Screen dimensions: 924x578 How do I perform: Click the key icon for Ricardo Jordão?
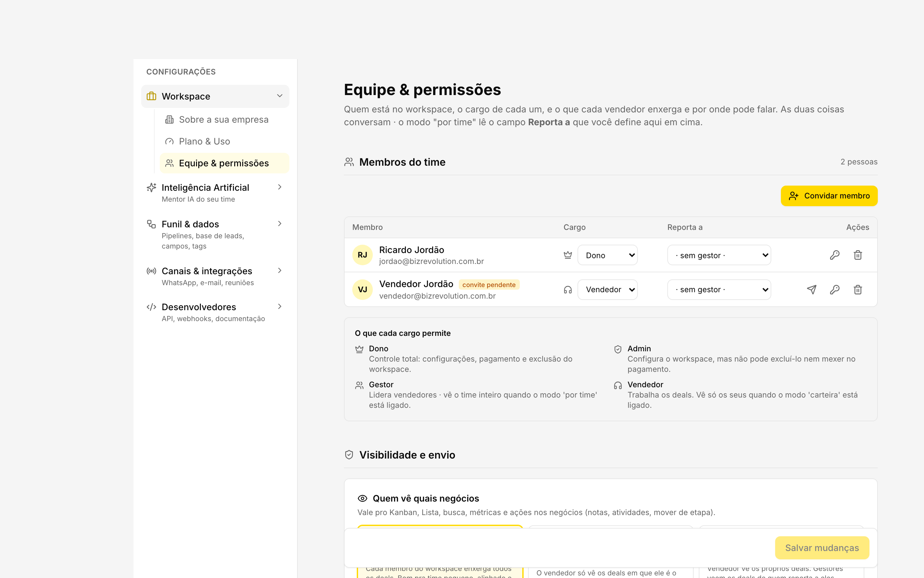pyautogui.click(x=835, y=255)
